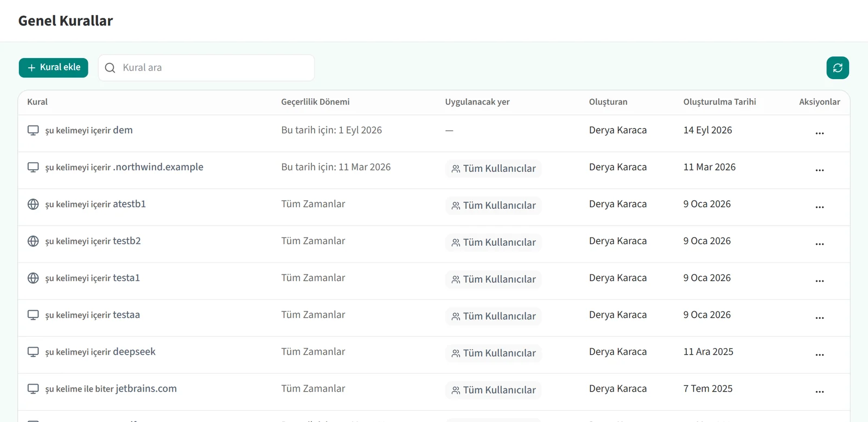Click the Uygulanacak yer column header
Image resolution: width=868 pixels, height=422 pixels.
tap(477, 102)
